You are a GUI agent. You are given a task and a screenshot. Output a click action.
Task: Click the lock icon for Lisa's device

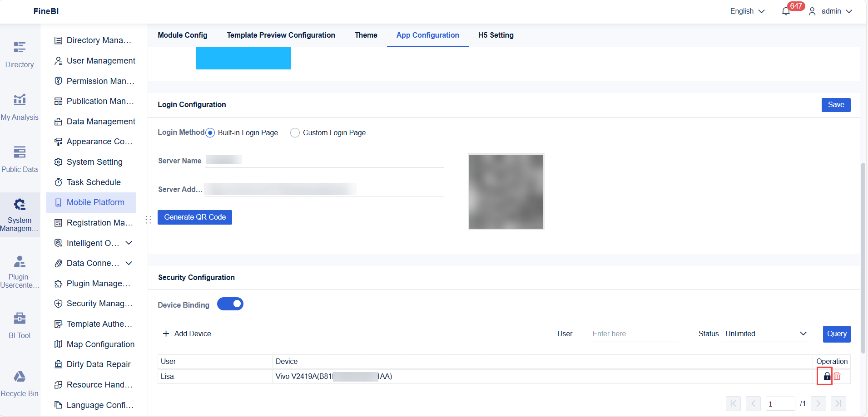827,376
